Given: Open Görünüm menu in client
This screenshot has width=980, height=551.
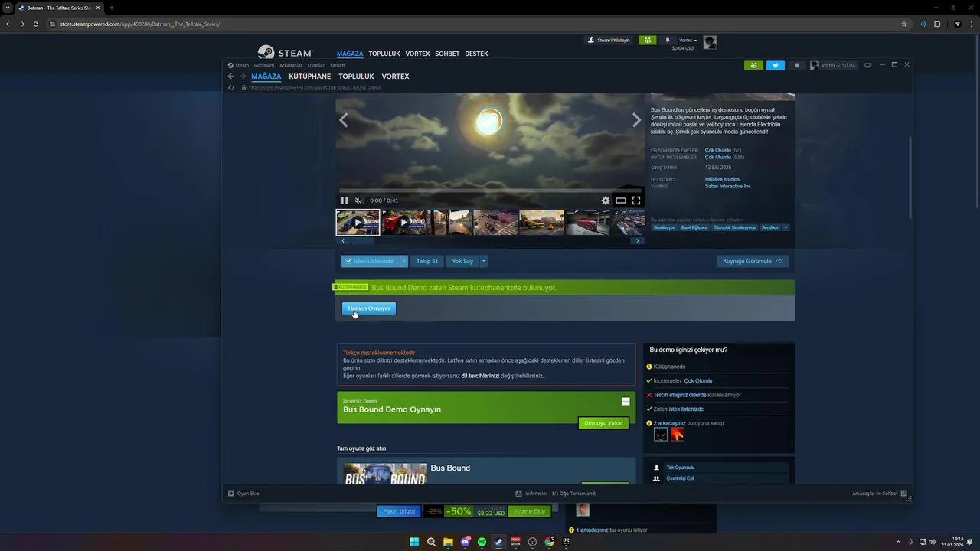Looking at the screenshot, I should (x=264, y=66).
